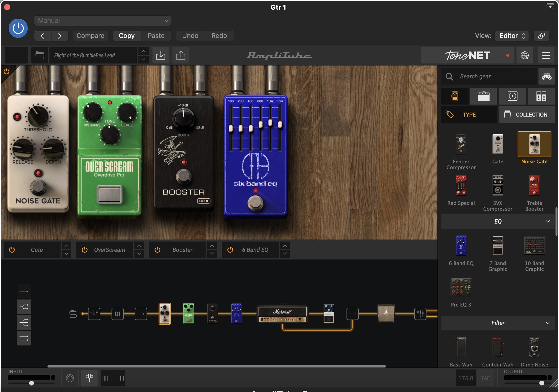Image resolution: width=559 pixels, height=392 pixels.
Task: Click the TAP tempo button
Action: pyautogui.click(x=485, y=378)
